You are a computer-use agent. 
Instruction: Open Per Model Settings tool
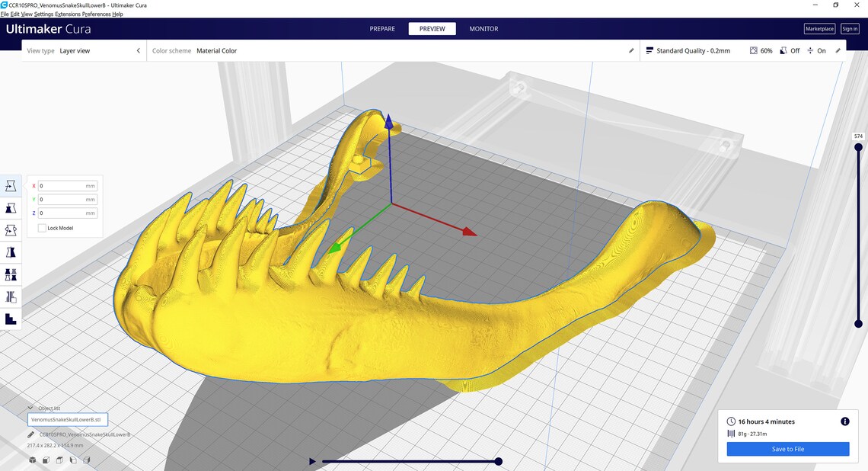11,274
